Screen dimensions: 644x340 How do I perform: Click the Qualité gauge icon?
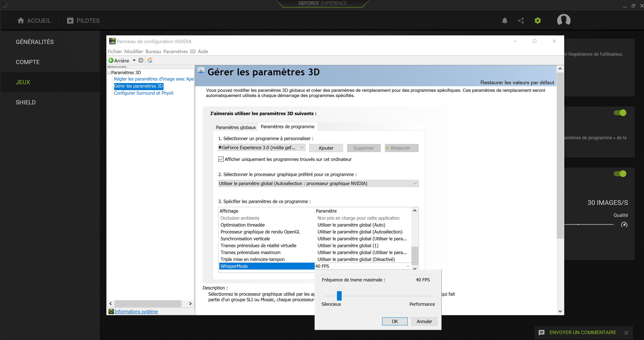pos(624,224)
